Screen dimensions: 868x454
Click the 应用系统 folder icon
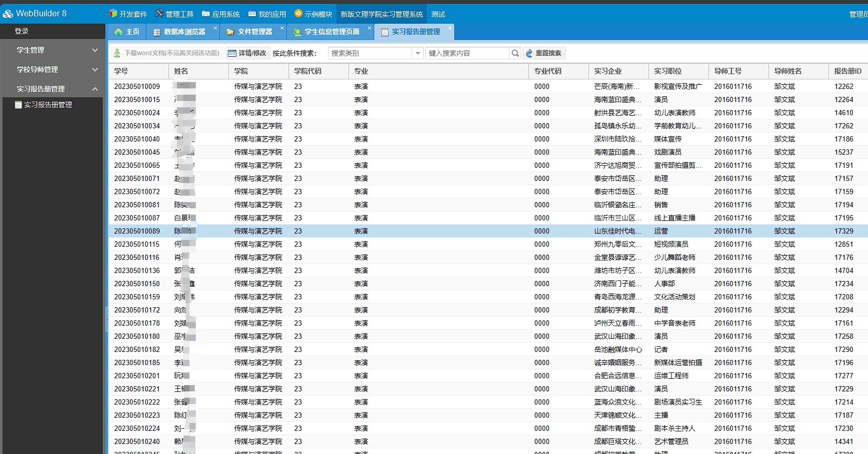205,14
